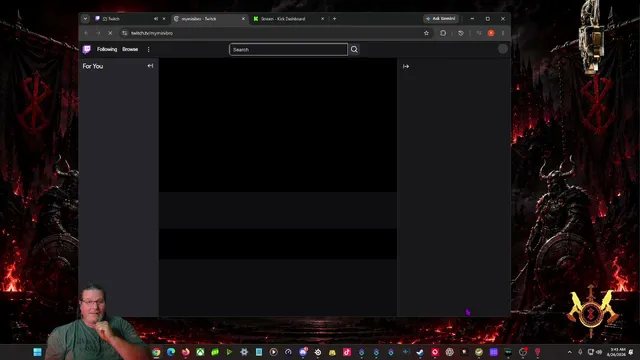The height and width of the screenshot is (360, 640).
Task: Open the Chrome extensions icon
Action: pyautogui.click(x=443, y=33)
